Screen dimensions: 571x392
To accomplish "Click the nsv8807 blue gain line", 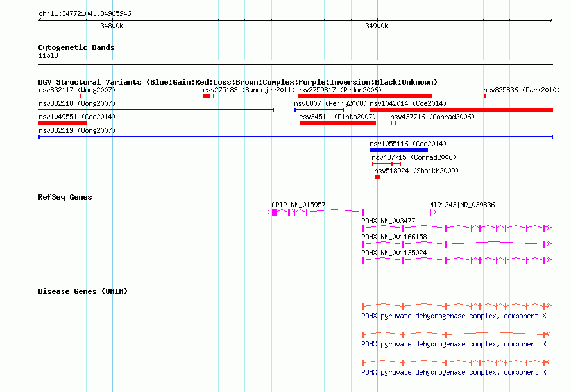I will click(319, 110).
